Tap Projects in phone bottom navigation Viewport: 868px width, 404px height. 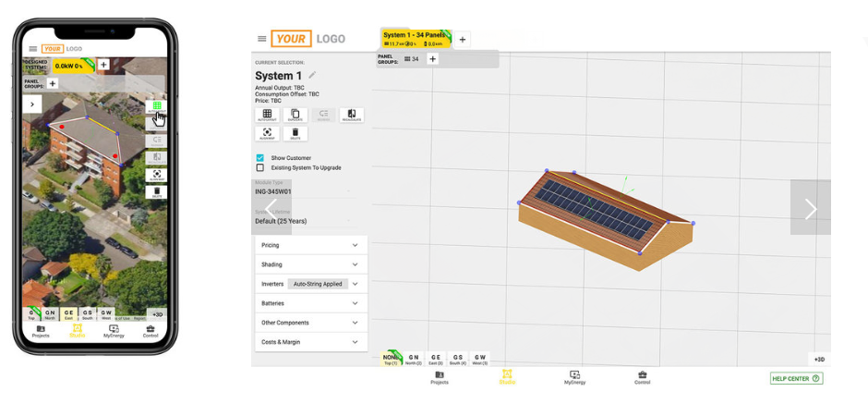[x=41, y=331]
